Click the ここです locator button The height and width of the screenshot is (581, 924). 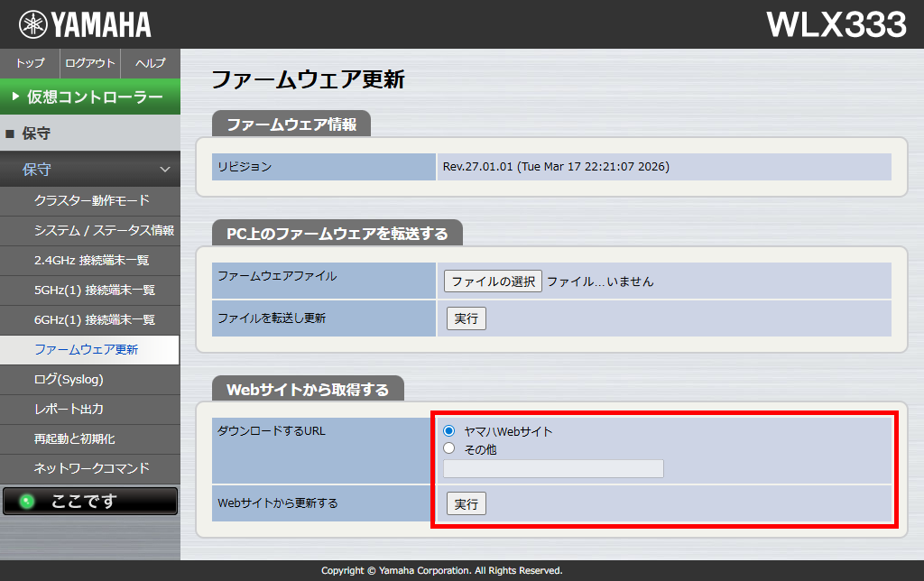pos(90,501)
